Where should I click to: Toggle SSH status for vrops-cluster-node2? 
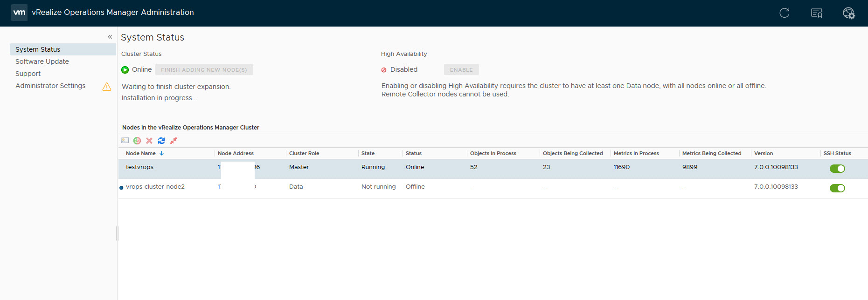[x=837, y=188]
